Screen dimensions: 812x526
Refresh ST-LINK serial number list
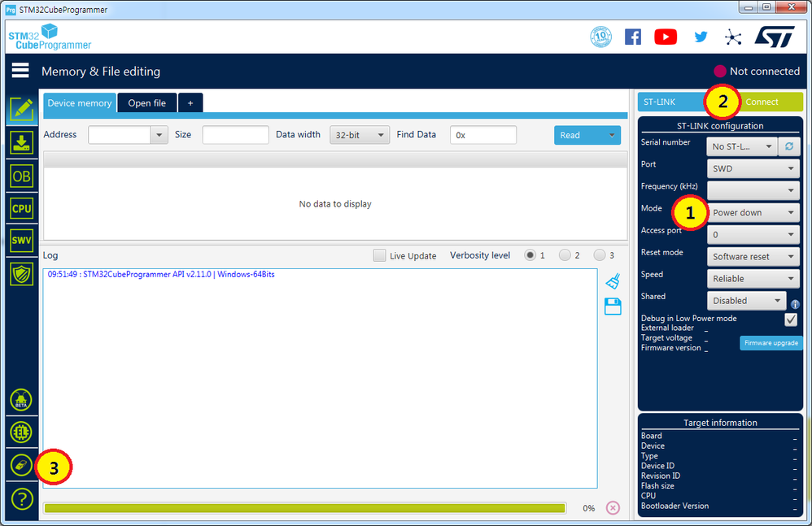789,146
